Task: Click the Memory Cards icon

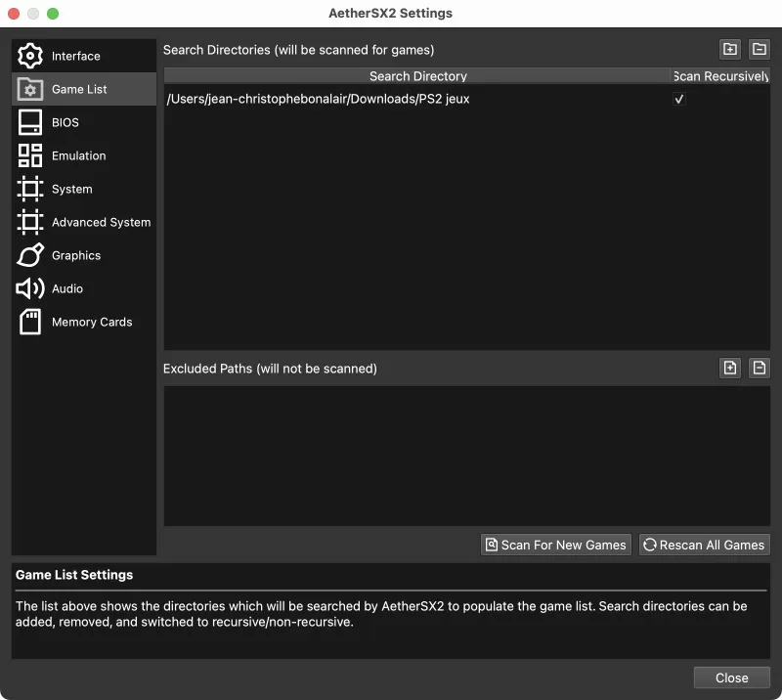Action: click(x=30, y=322)
